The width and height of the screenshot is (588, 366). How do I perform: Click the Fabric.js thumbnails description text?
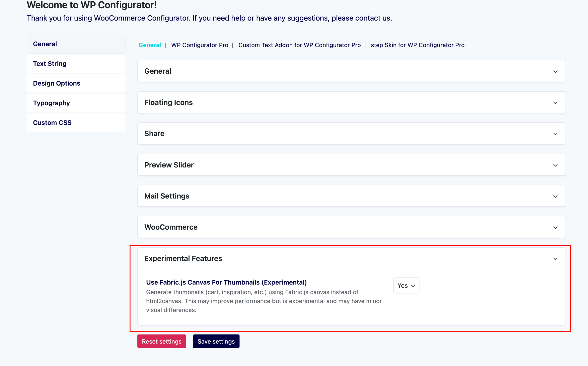tap(264, 301)
